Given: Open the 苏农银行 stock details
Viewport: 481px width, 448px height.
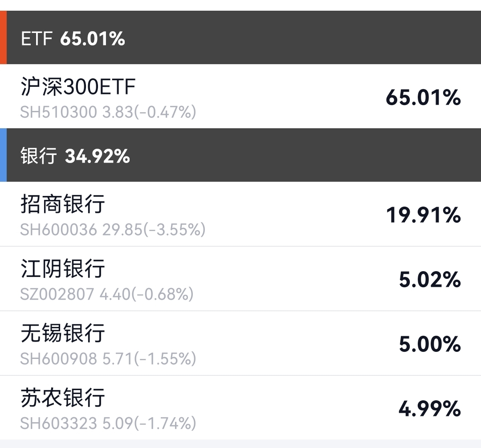Looking at the screenshot, I should pyautogui.click(x=63, y=398).
